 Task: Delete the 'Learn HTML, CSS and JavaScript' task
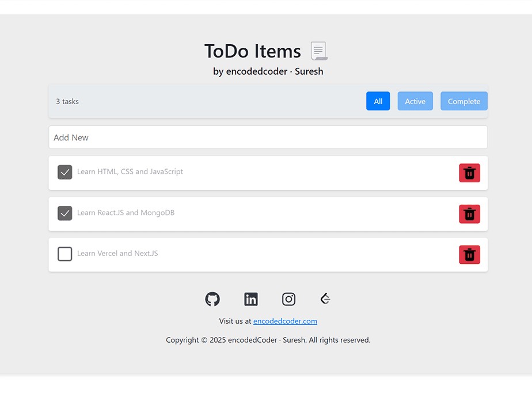(469, 173)
